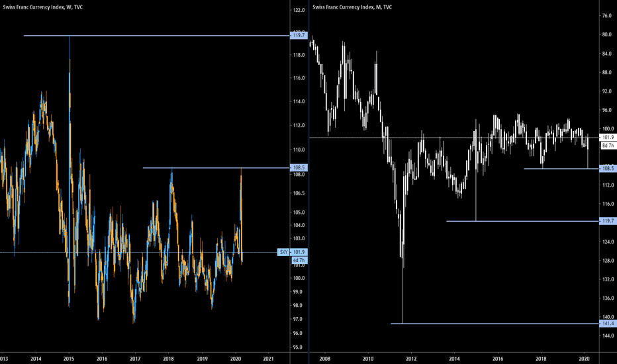Click 110.0 on the weekly price axis
Screen dimensions: 617x364
(x=299, y=150)
